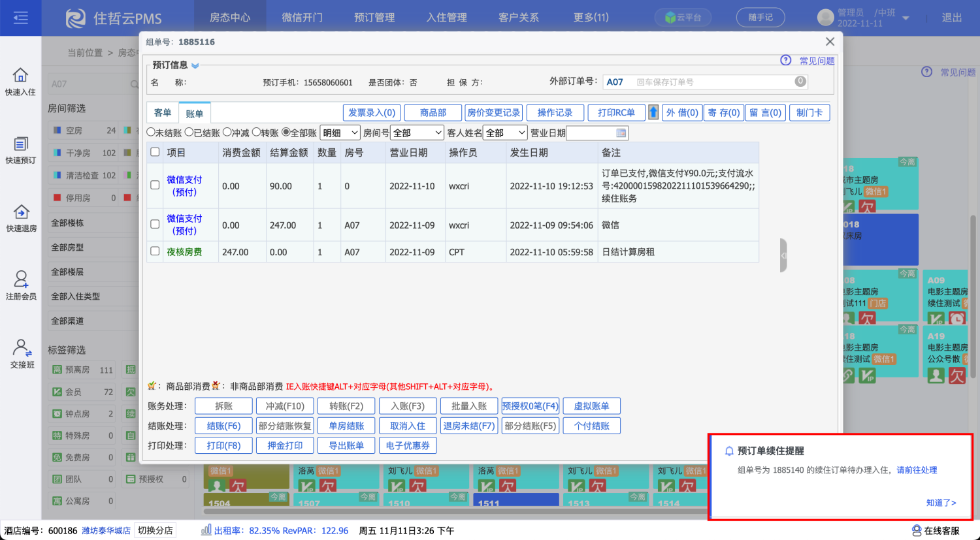Select the 已结账 radio button

(189, 132)
